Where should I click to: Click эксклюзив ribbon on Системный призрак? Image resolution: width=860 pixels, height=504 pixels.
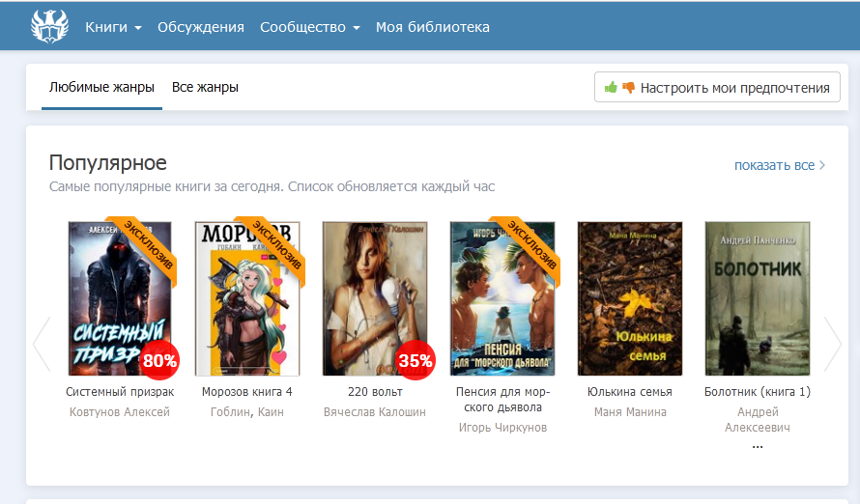(148, 245)
